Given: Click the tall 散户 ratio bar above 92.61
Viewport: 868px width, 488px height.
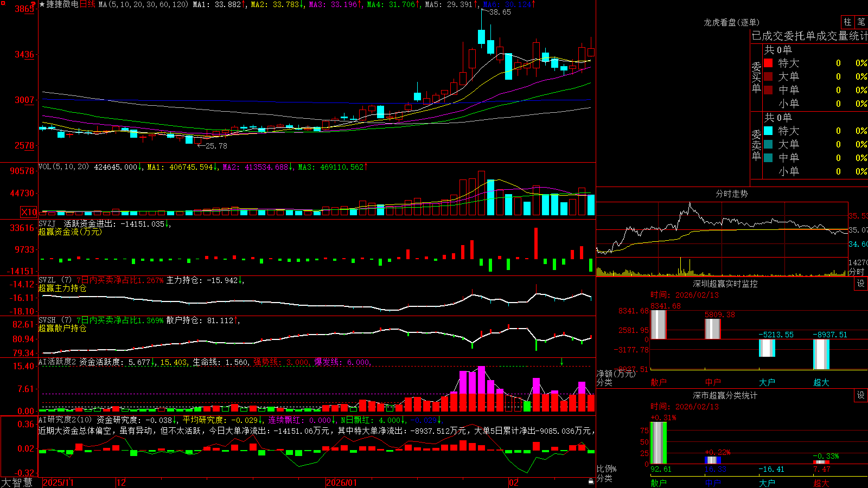Looking at the screenshot, I should [658, 443].
